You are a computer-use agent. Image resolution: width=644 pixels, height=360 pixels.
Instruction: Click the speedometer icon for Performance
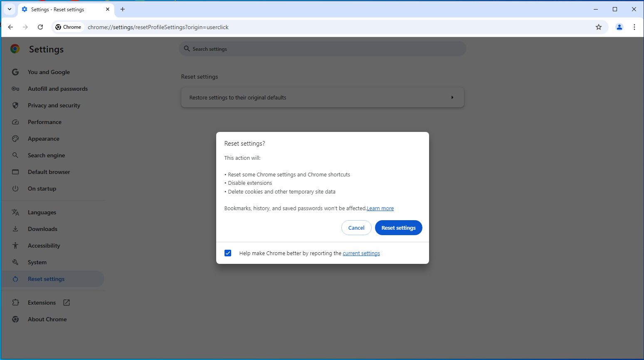[x=15, y=122]
